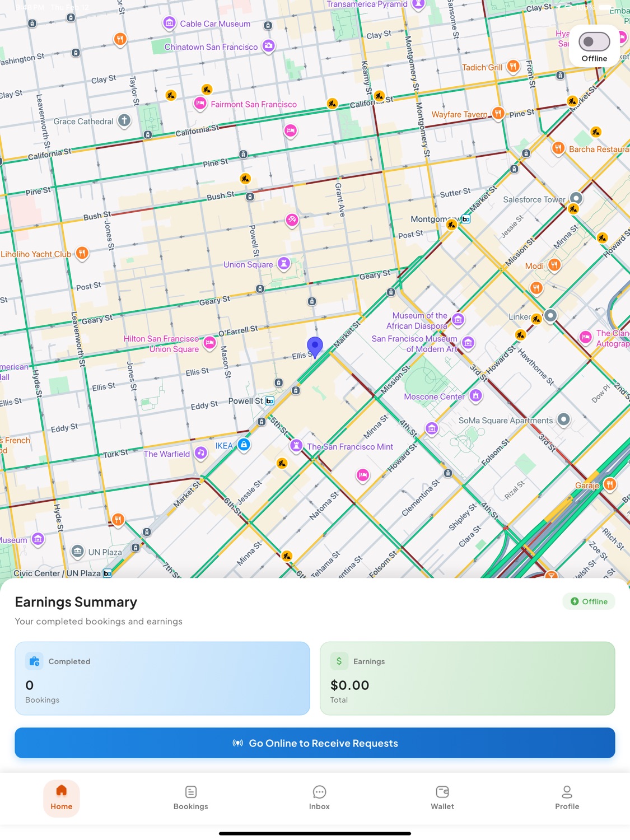Tap Museum of the African Diaspora marker

pos(458,319)
